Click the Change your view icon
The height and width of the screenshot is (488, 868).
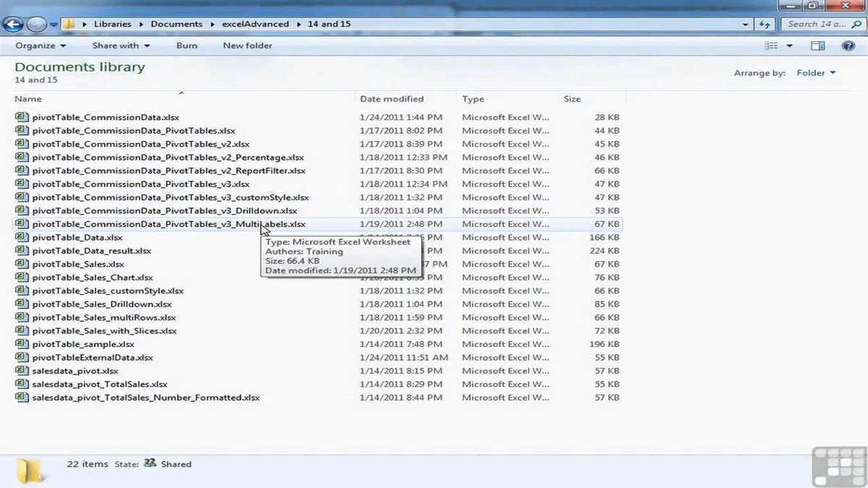(x=772, y=46)
